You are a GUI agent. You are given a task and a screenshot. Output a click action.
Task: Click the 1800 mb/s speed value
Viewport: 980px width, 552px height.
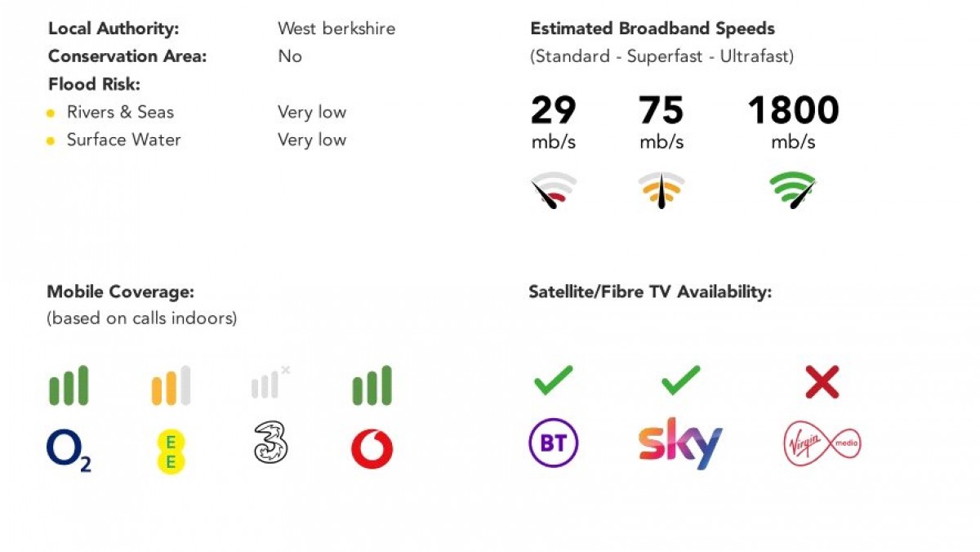coord(793,122)
